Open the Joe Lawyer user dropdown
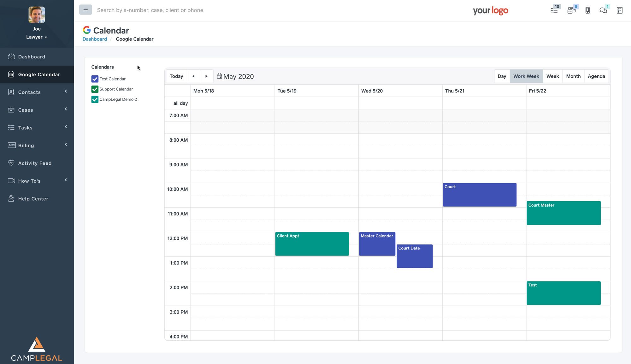Image resolution: width=631 pixels, height=364 pixels. coord(37,37)
